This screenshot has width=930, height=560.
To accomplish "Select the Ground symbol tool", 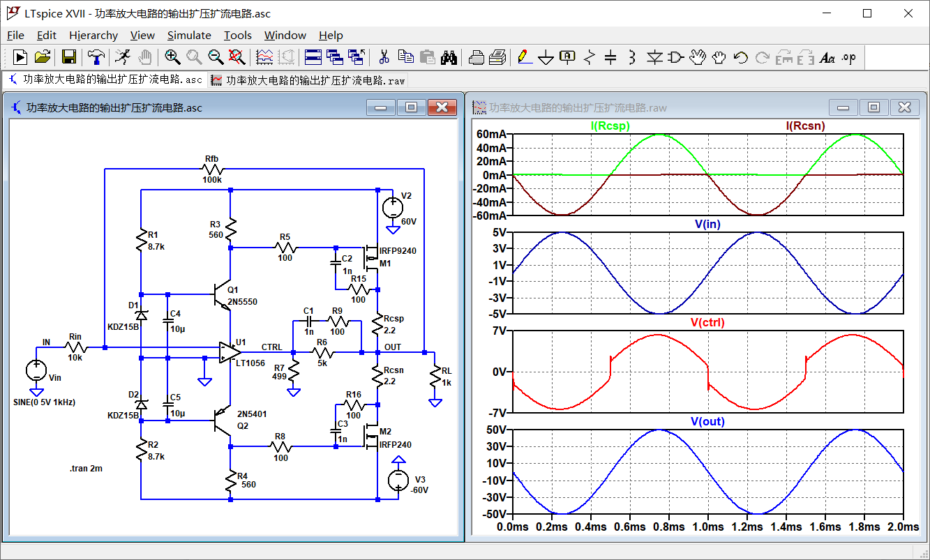I will coord(546,58).
